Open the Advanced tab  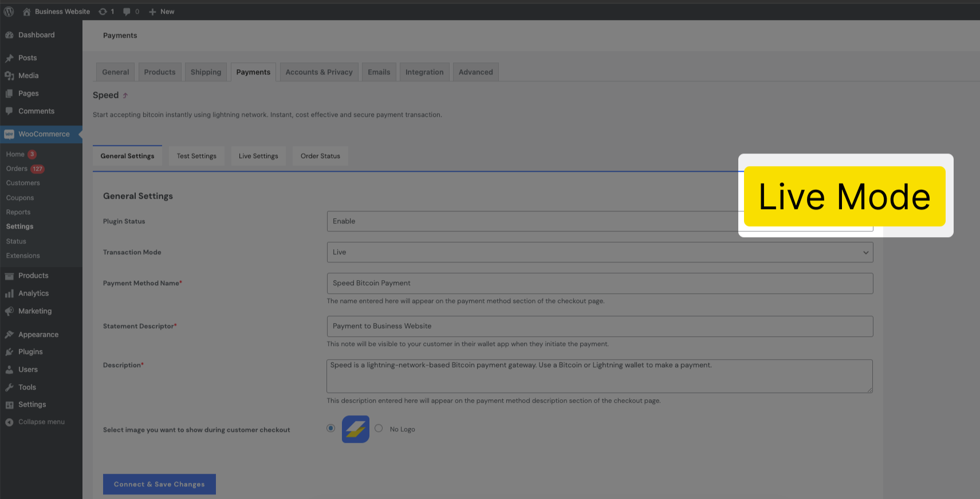[x=475, y=72]
